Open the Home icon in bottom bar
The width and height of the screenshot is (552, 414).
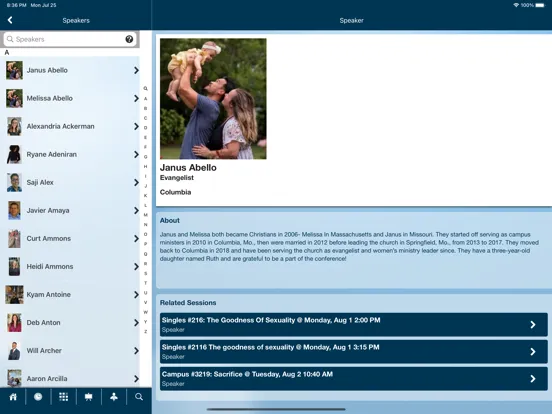coord(13,397)
